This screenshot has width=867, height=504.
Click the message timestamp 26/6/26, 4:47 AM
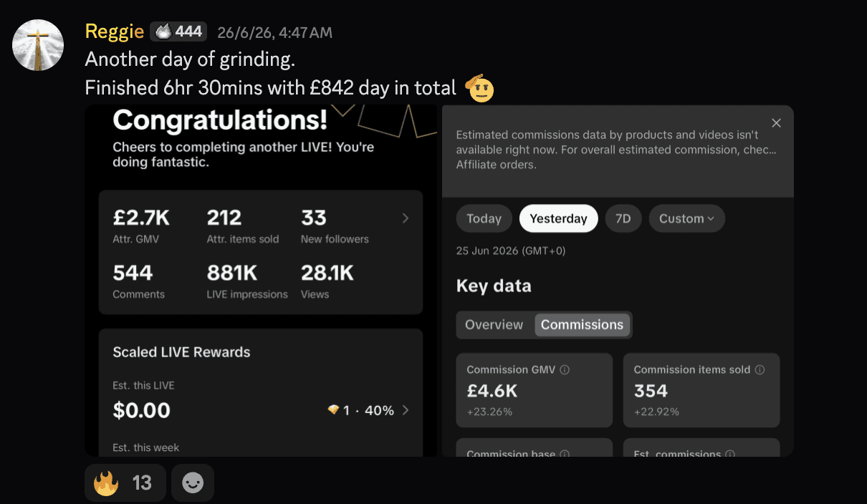275,33
